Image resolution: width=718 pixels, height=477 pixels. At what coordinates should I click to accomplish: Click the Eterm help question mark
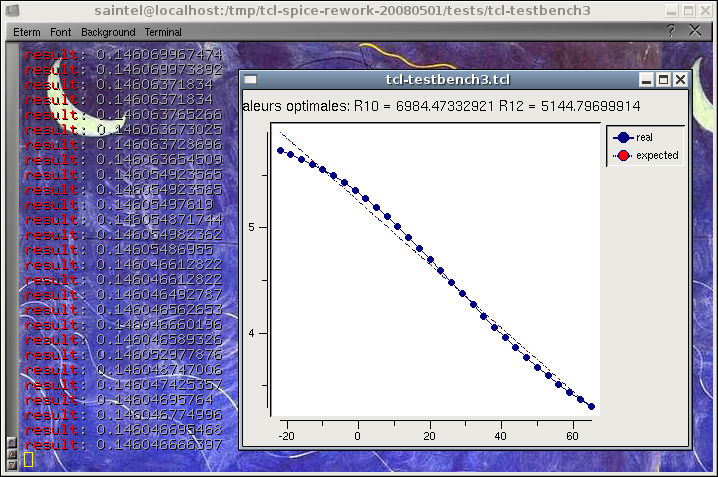tap(671, 31)
